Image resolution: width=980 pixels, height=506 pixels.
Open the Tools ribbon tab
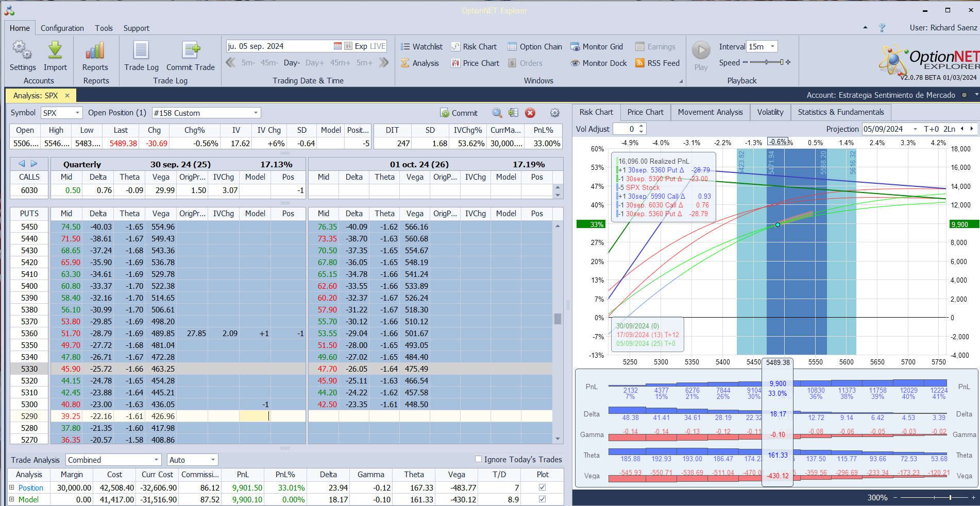(x=104, y=28)
